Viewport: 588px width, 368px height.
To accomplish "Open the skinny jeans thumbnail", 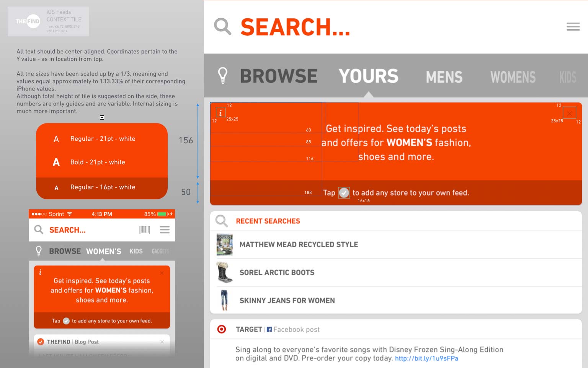I will pyautogui.click(x=224, y=300).
